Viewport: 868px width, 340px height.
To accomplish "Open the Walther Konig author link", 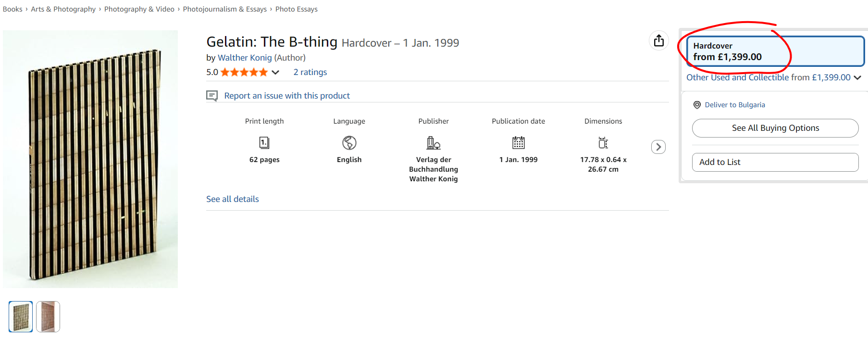I will tap(245, 58).
